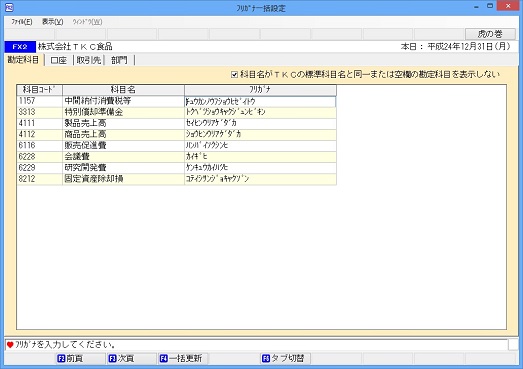The image size is (523, 369).
Task: Select account code 6229 cell
Action: coord(39,168)
